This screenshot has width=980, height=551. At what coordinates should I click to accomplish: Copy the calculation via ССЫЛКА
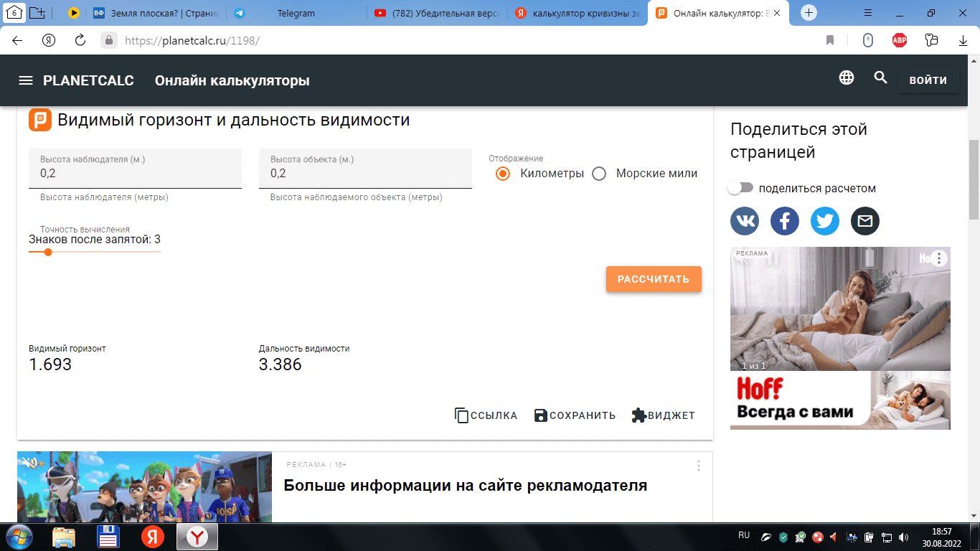click(x=486, y=415)
